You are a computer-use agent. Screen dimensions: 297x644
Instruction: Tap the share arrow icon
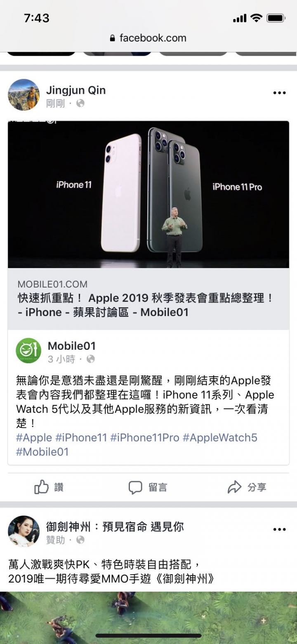click(234, 487)
